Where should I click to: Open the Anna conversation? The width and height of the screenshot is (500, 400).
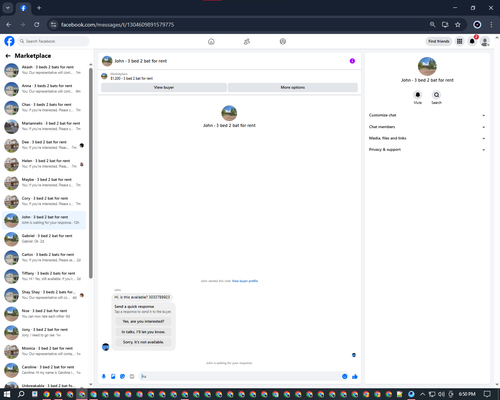44,89
